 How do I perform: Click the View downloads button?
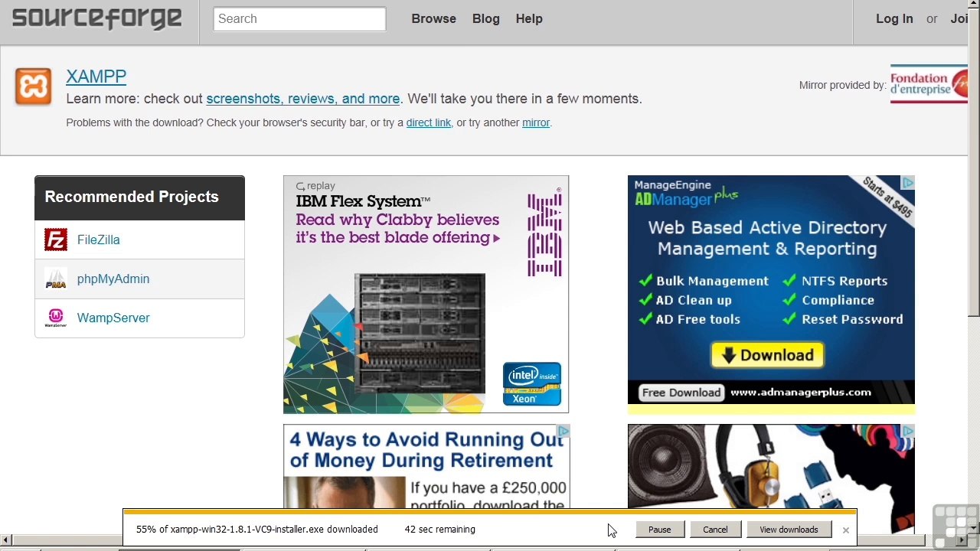789,530
